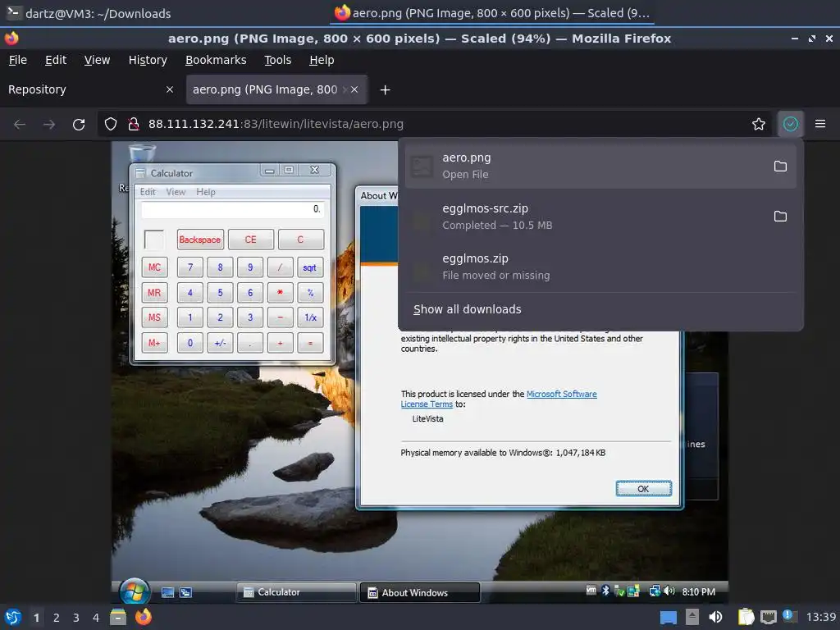Maximize the Firefox window
Viewport: 840px width, 630px height.
812,39
